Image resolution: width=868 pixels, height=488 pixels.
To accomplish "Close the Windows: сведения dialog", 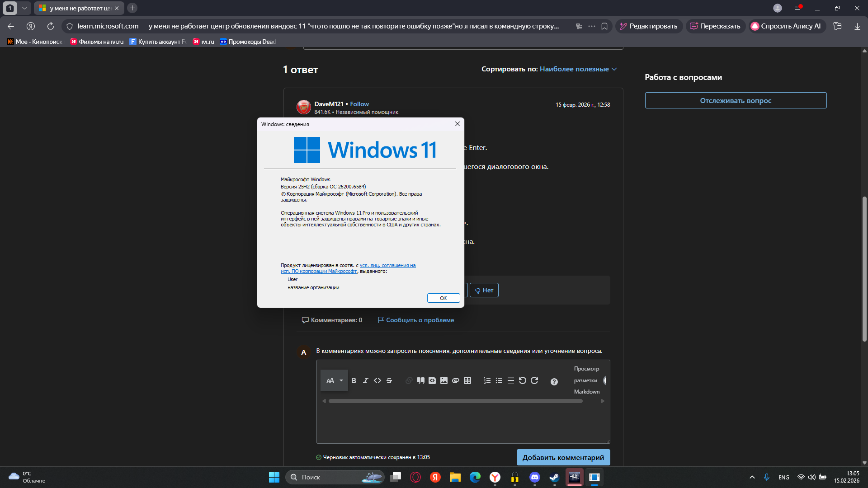I will [x=457, y=124].
